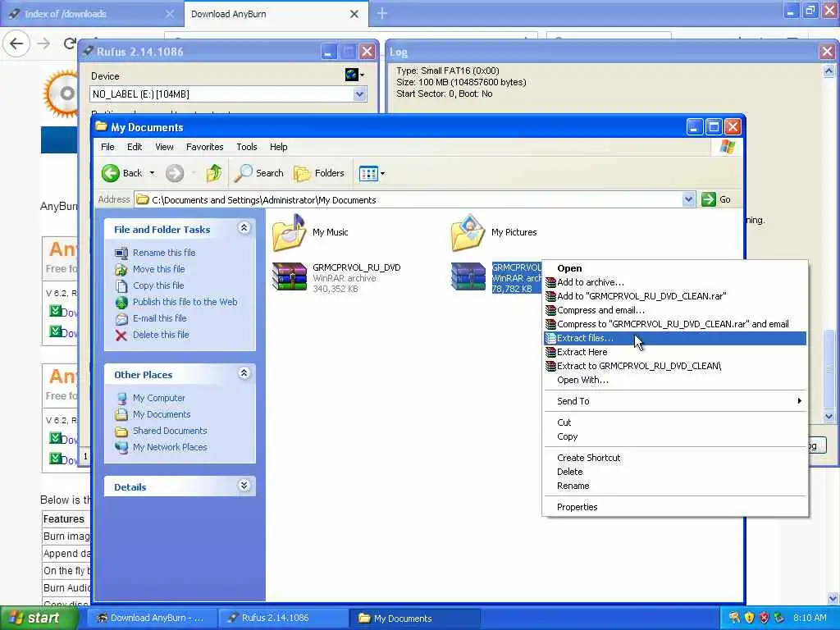The width and height of the screenshot is (840, 630).
Task: Choose Extract files... in context menu
Action: point(675,338)
